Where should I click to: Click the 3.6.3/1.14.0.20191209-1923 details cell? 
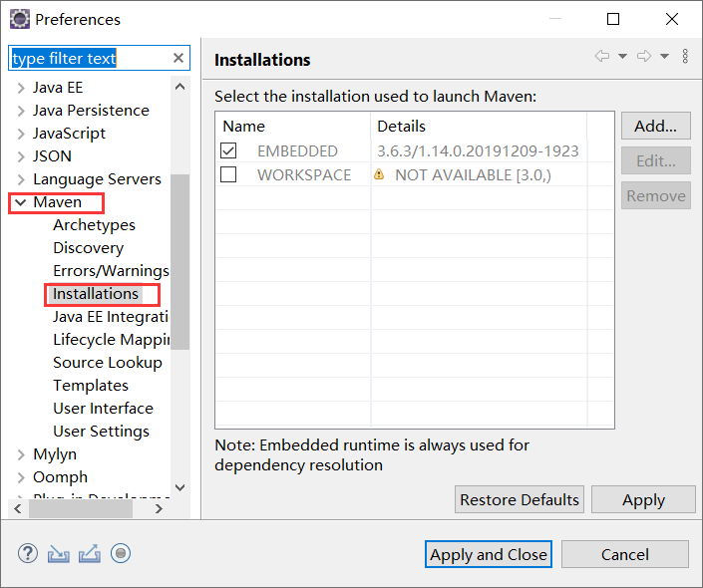pyautogui.click(x=478, y=151)
